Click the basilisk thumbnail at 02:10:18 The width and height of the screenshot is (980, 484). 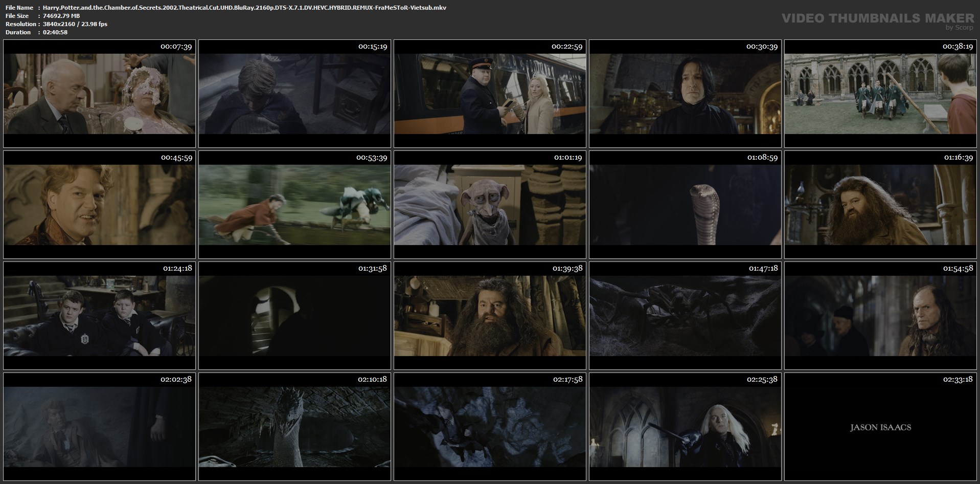294,427
